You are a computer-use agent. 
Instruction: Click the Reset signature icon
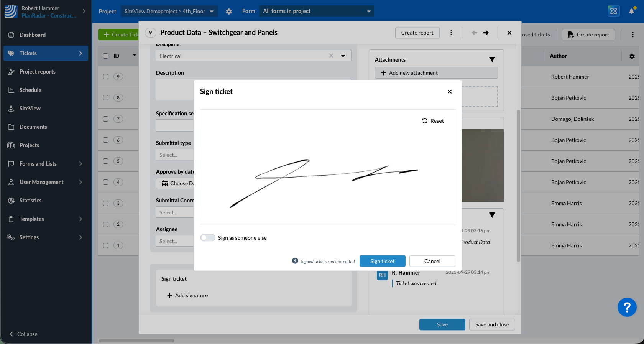click(425, 121)
